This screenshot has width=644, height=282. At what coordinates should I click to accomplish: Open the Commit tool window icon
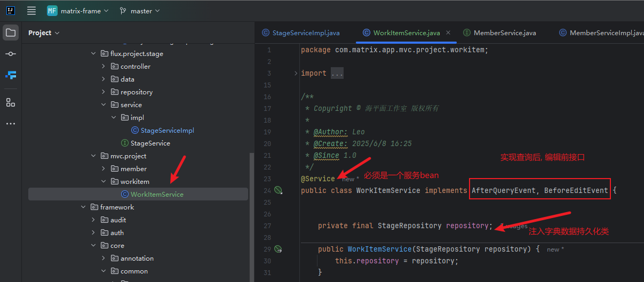pyautogui.click(x=11, y=54)
